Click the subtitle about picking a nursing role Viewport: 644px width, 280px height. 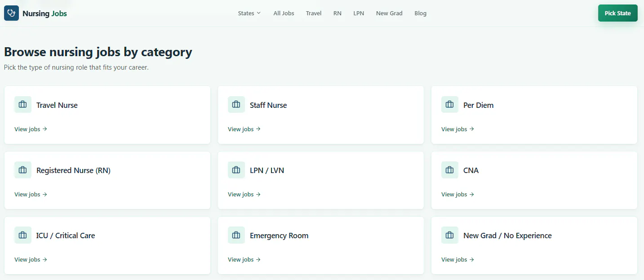(x=76, y=67)
